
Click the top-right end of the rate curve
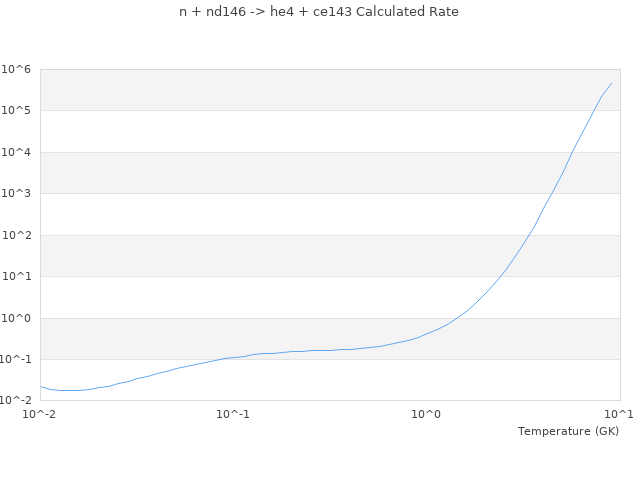[611, 84]
